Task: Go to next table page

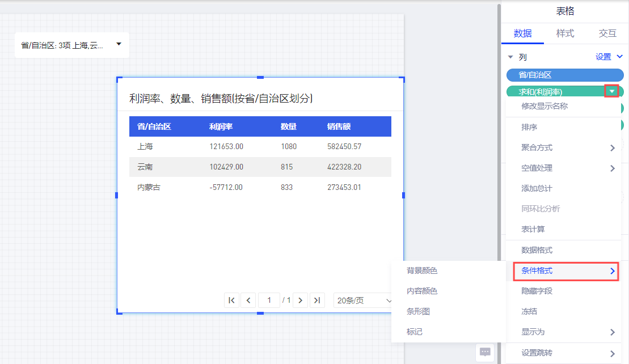Action: 301,300
